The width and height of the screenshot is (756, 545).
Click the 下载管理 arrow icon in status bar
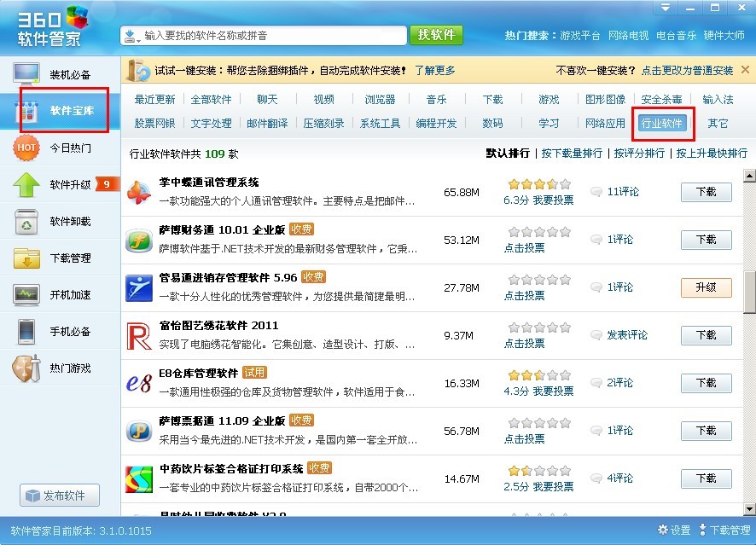point(702,530)
